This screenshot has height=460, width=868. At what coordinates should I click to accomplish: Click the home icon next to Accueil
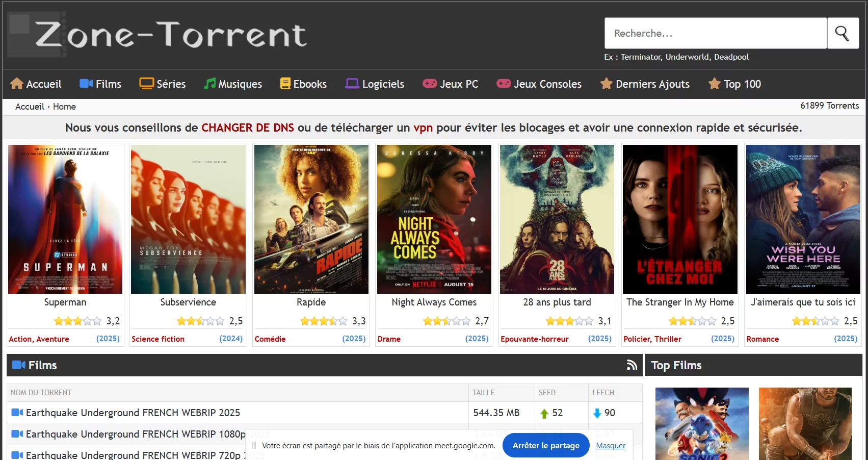pos(17,84)
